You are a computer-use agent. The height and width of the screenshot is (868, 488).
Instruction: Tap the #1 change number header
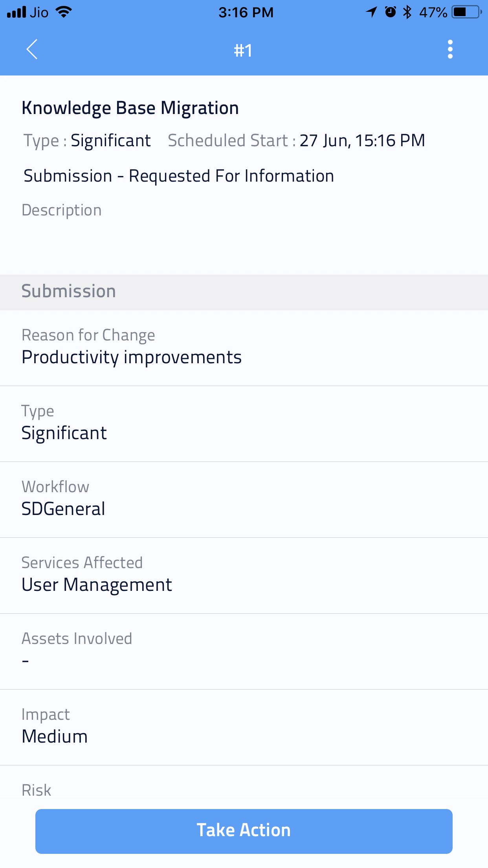pos(243,50)
